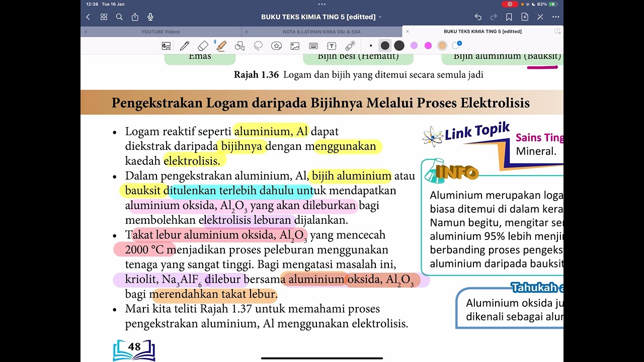This screenshot has width=644, height=362.
Task: Tap the X icon to hide the toolbar
Action: [x=540, y=17]
